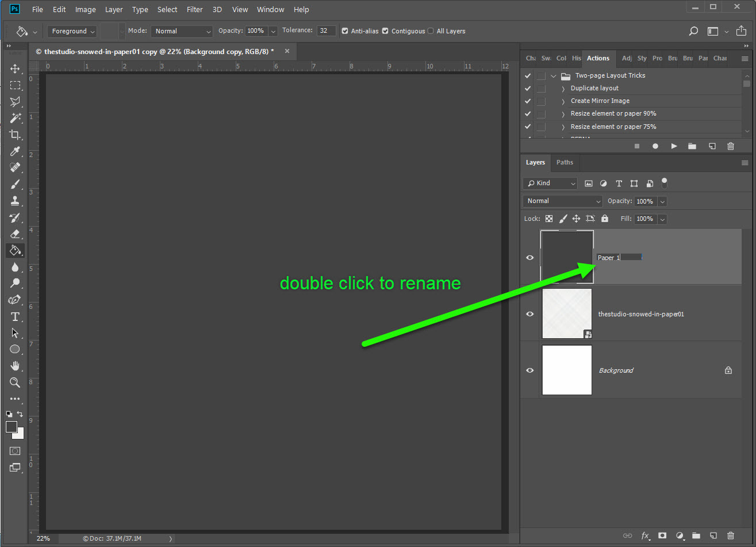Open the Layer menu
756x547 pixels.
(114, 9)
